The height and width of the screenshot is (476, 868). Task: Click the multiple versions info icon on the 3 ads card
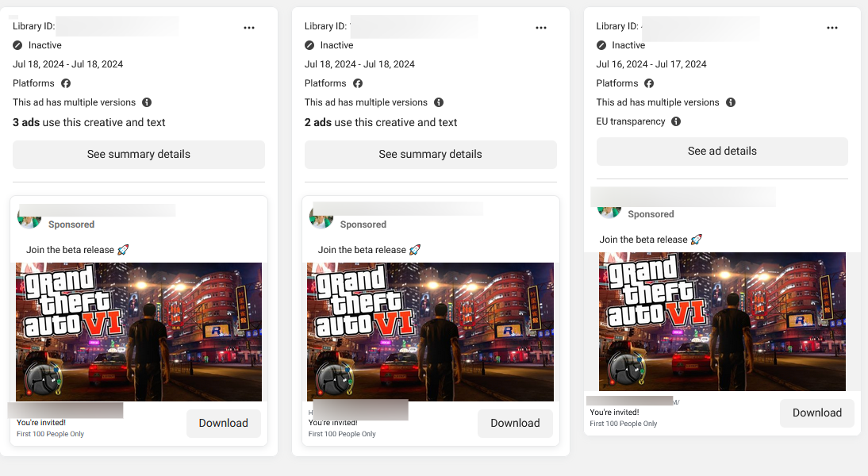click(x=147, y=102)
